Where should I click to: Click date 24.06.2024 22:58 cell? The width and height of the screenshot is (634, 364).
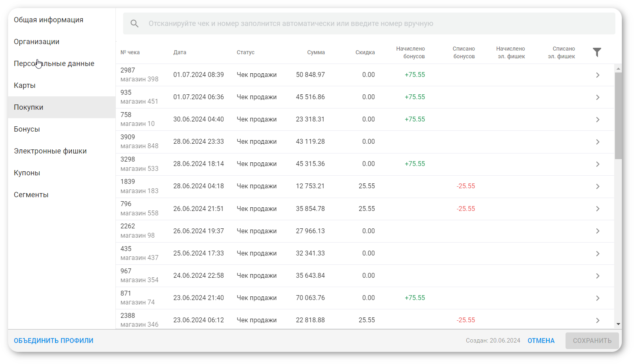pyautogui.click(x=199, y=275)
